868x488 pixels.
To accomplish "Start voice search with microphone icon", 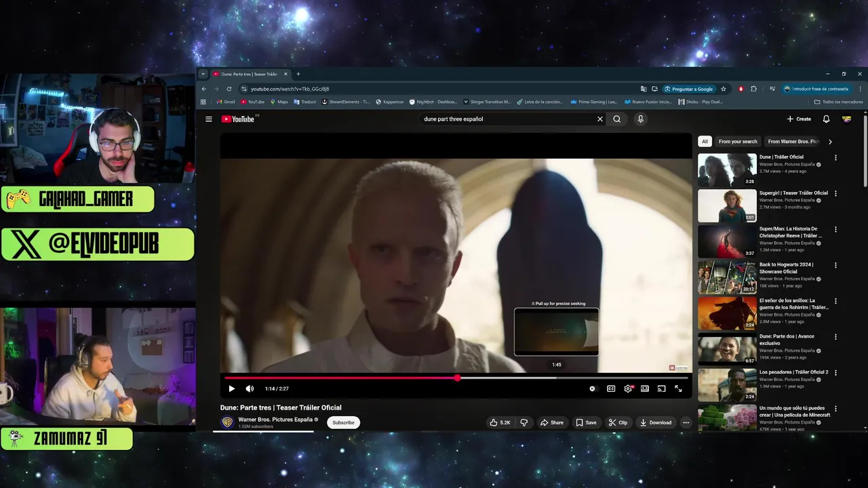I will pyautogui.click(x=640, y=119).
